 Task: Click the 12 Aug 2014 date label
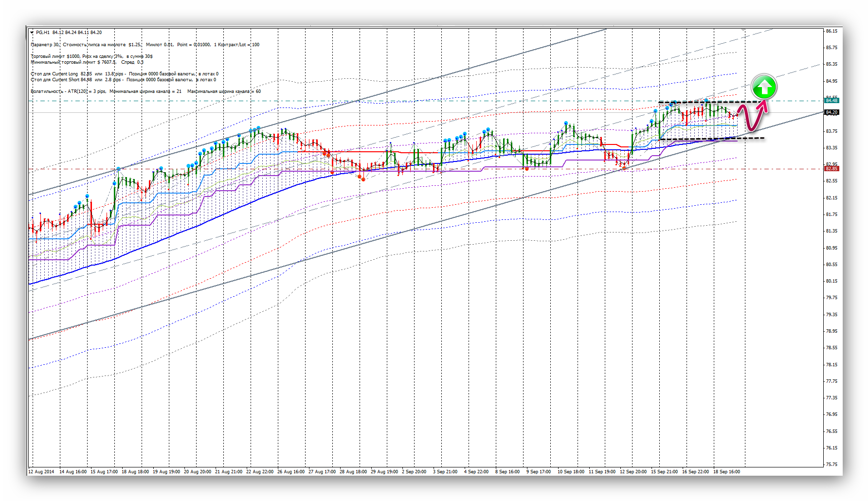pyautogui.click(x=41, y=471)
